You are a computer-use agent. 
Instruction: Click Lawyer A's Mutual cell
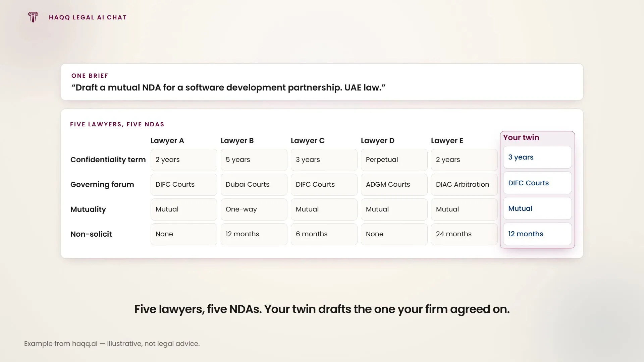[184, 209]
